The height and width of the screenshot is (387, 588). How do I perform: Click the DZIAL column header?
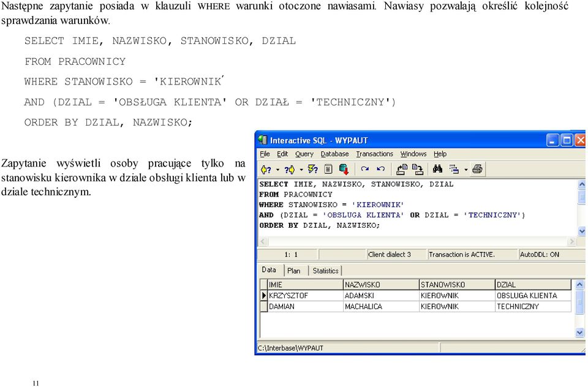pos(533,285)
